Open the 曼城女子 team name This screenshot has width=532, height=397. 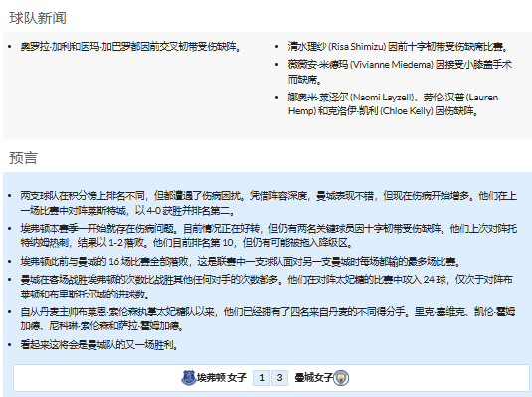[x=313, y=378]
